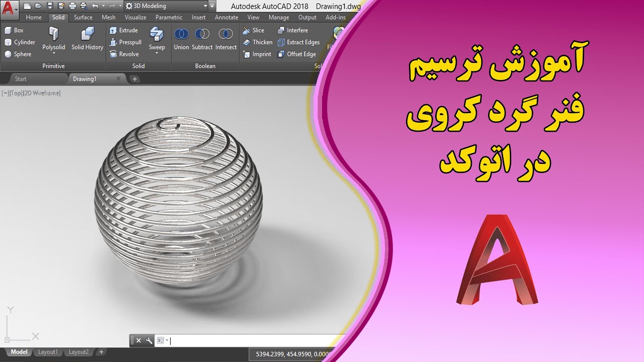
Task: Add a new drawing tab with plus
Action: click(x=135, y=79)
